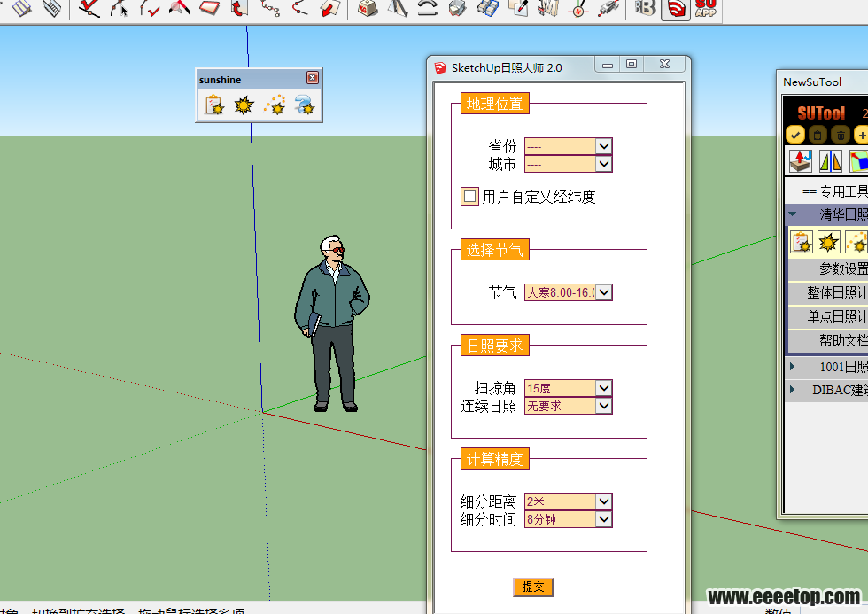Click the trash can button in NewSuTool
The image size is (868, 614).
pos(841,135)
